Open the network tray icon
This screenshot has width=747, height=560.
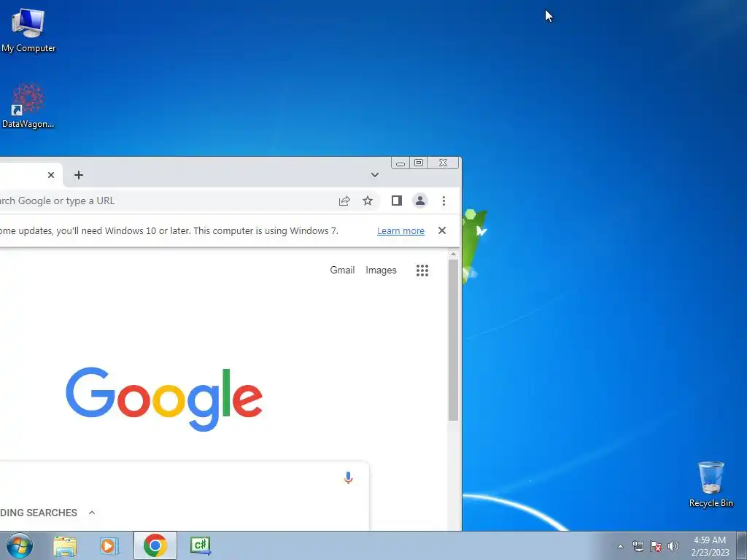coord(638,546)
